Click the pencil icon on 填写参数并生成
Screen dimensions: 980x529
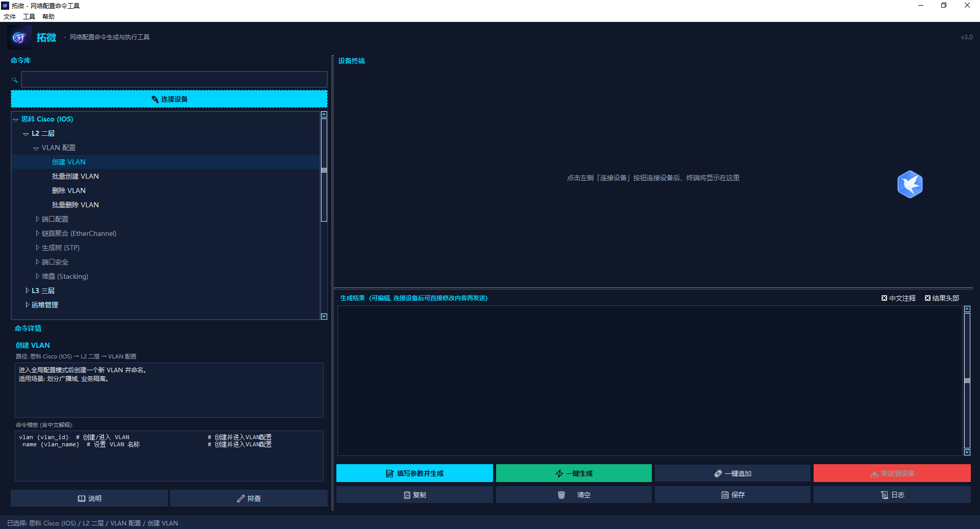click(390, 473)
